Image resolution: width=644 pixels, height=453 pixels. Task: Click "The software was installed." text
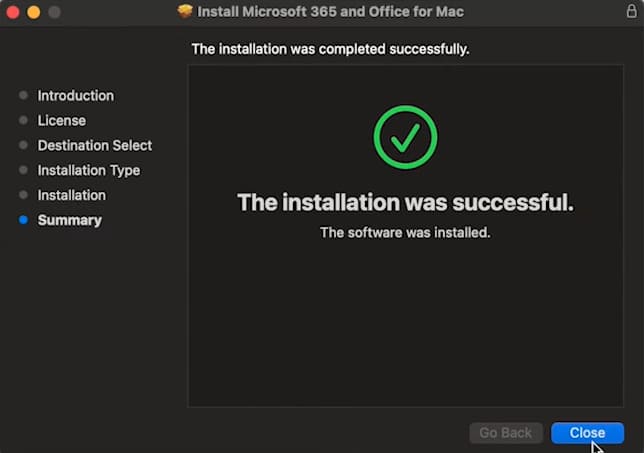coord(405,233)
